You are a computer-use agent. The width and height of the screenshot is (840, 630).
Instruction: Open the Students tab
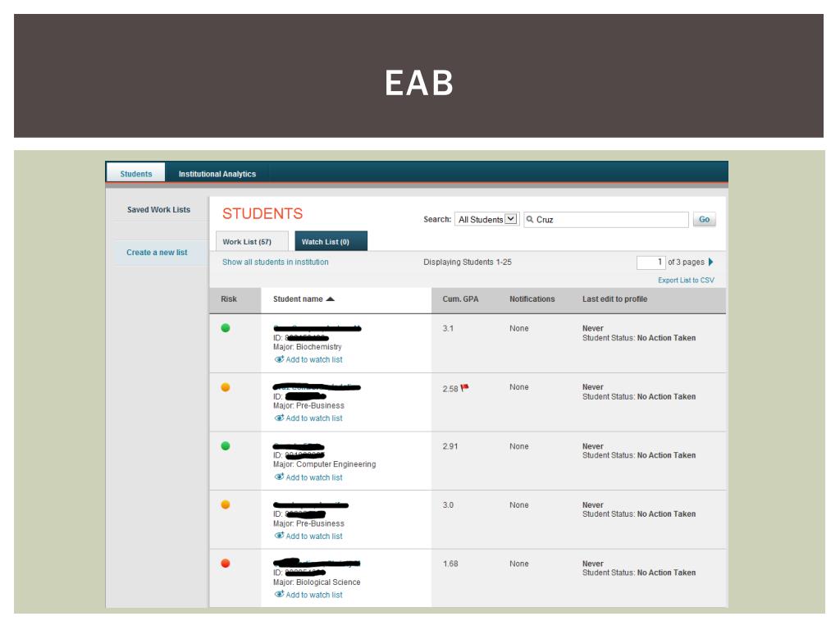(136, 174)
